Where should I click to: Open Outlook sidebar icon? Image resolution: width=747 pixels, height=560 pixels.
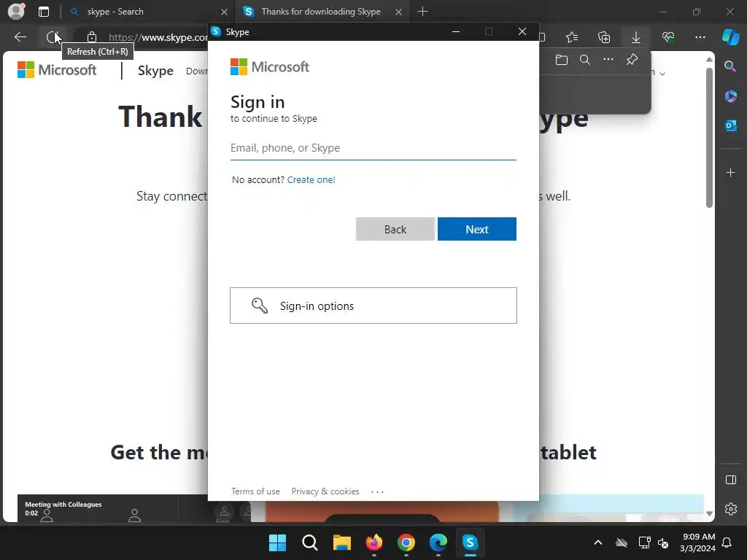point(730,125)
